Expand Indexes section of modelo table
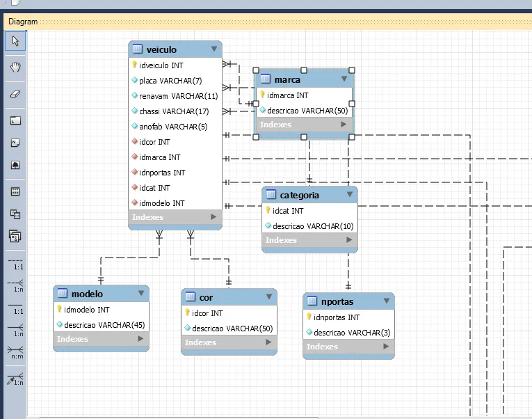Viewport: 532px width, 419px height. point(140,339)
